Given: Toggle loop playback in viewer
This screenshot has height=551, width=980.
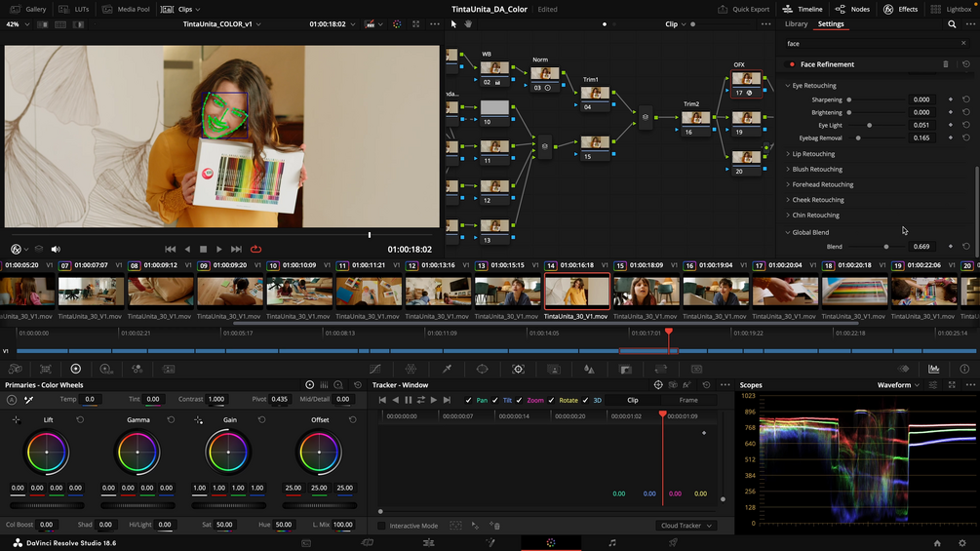Looking at the screenshot, I should [x=255, y=250].
